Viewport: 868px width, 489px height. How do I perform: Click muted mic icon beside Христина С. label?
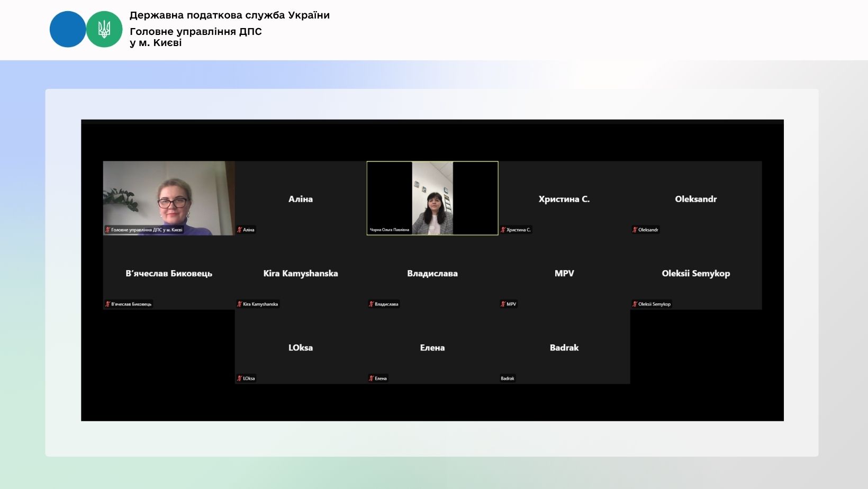pos(503,230)
